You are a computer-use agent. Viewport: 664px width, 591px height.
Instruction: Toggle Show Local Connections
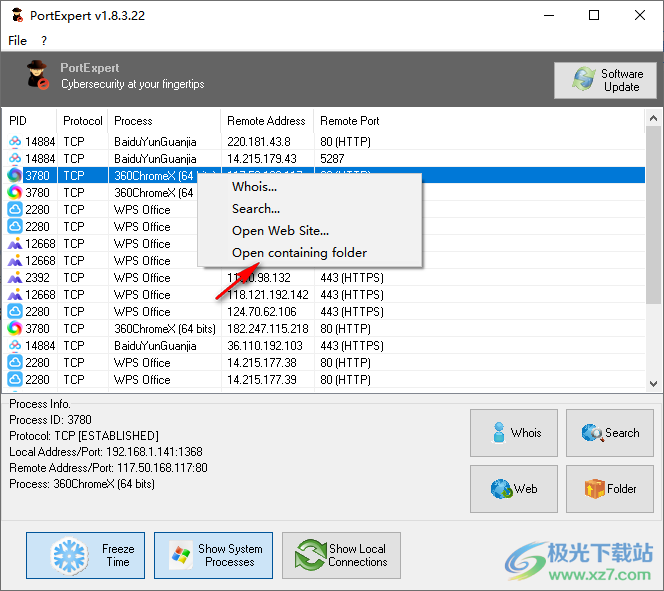[x=341, y=555]
